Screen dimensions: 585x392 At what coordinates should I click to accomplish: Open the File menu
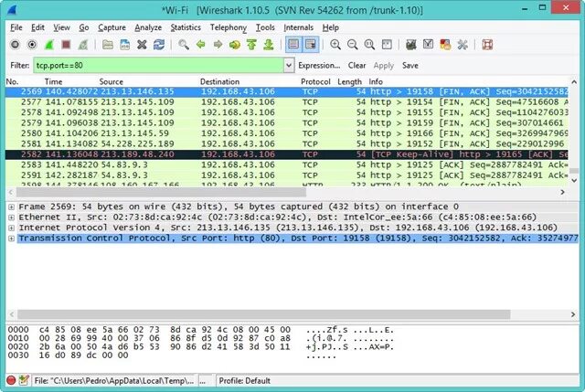[16, 27]
